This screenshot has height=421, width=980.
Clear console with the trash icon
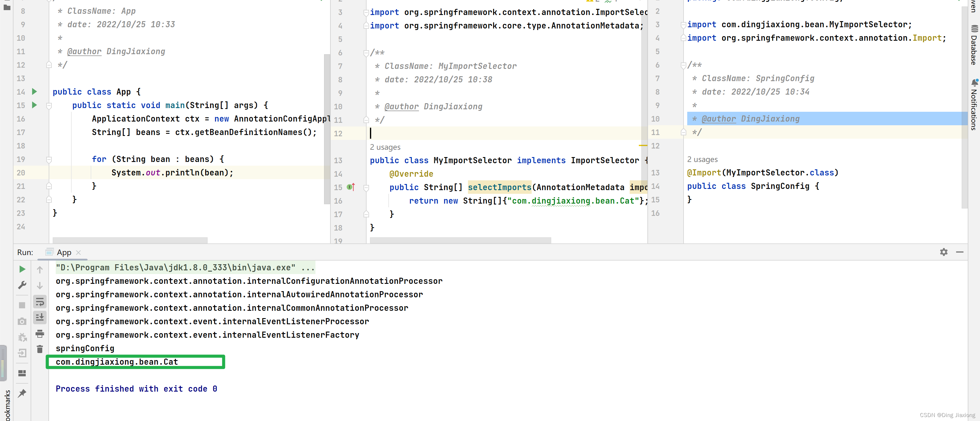tap(40, 349)
